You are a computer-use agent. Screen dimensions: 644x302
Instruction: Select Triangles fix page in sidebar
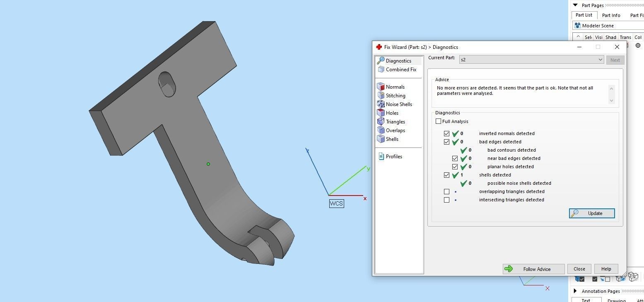[391, 122]
